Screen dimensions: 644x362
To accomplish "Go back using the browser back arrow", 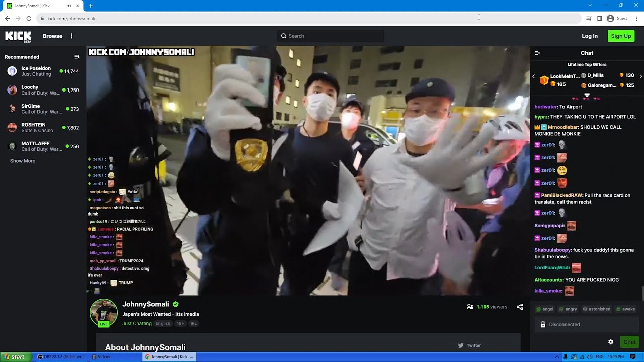I will coord(7,18).
